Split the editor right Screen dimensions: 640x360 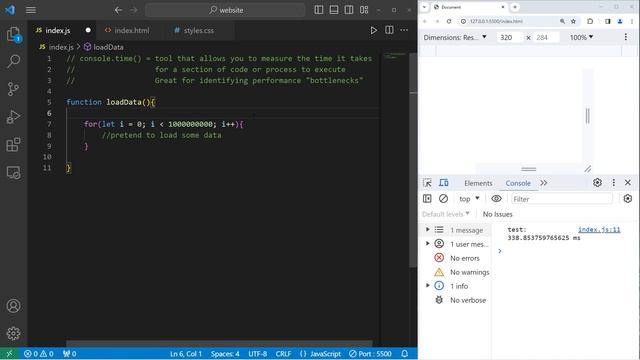click(389, 30)
